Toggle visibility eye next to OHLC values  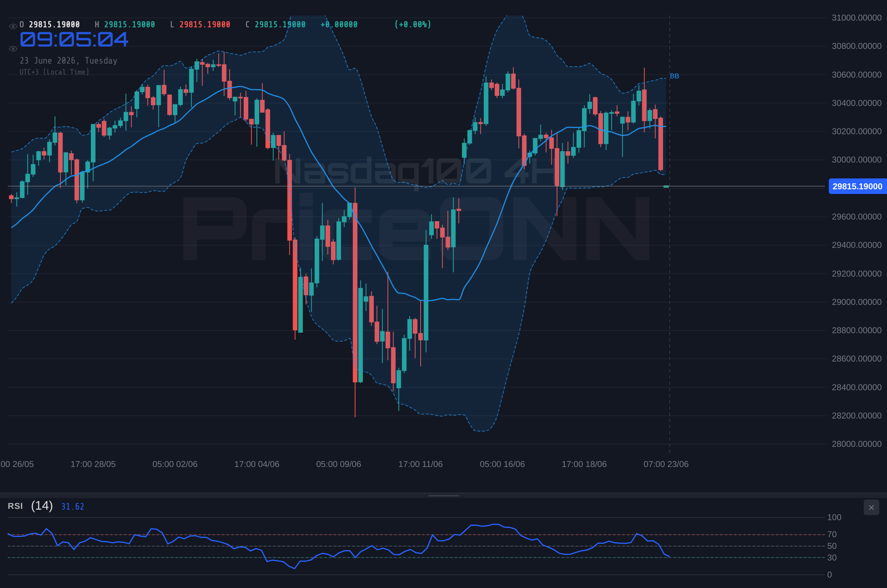[x=13, y=26]
